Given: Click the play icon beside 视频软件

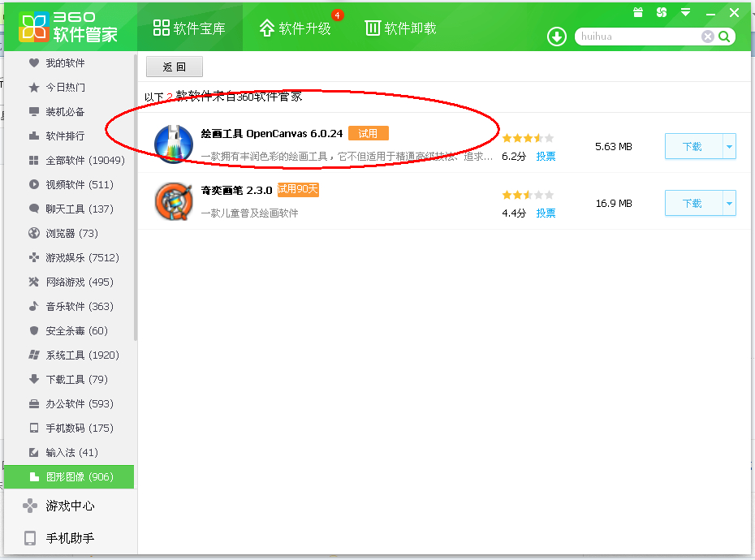Looking at the screenshot, I should pos(34,184).
